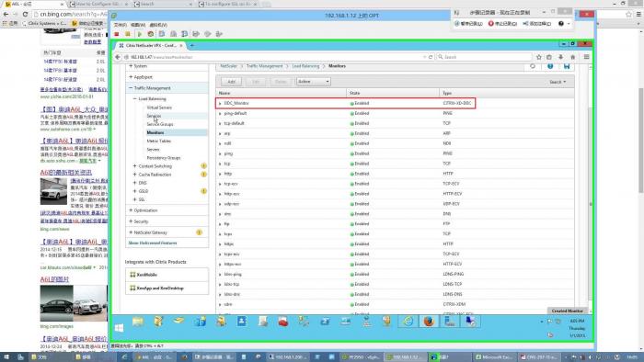The image size is (644, 362).
Task: Click the Firefox Search box
Action: pyautogui.click(x=485, y=57)
